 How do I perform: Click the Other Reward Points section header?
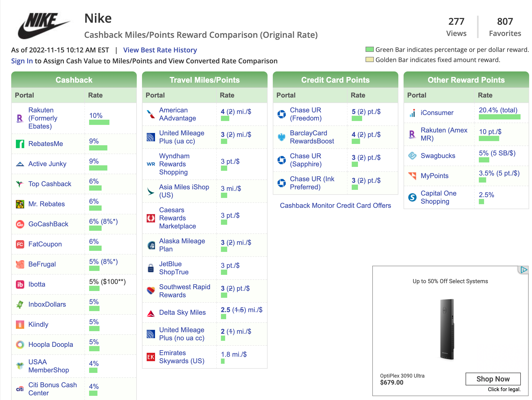(466, 80)
